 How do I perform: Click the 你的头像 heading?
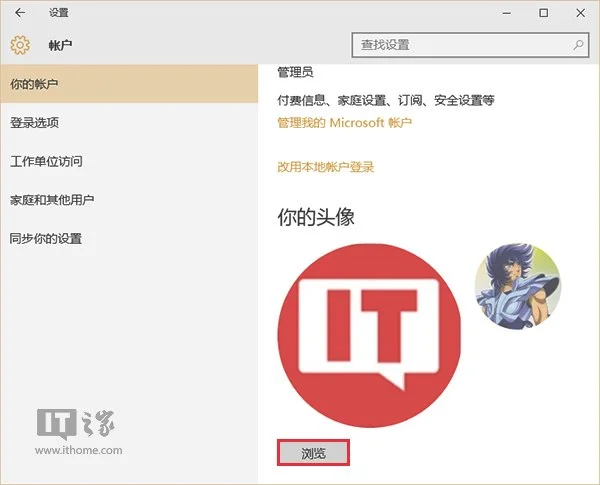pyautogui.click(x=316, y=217)
